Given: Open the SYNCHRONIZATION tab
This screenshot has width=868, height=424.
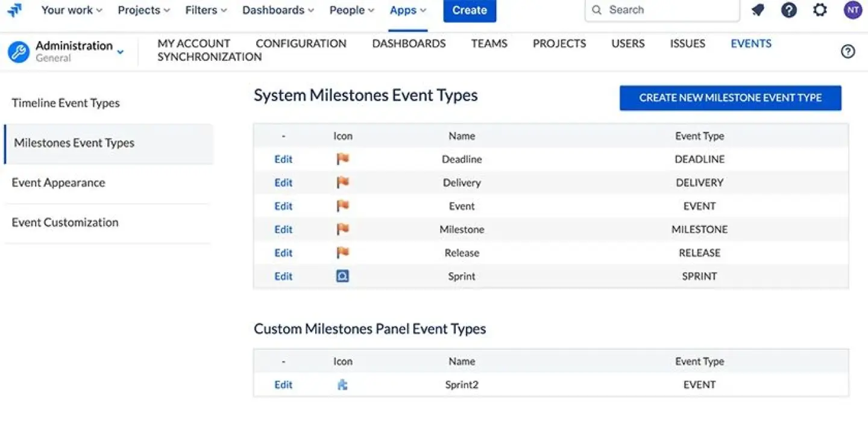Looking at the screenshot, I should pyautogui.click(x=209, y=57).
